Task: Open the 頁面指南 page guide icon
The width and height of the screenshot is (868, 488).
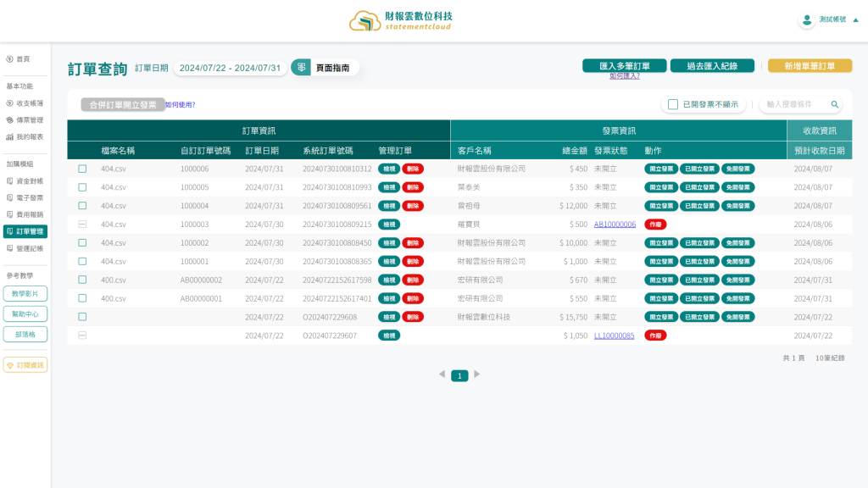Action: click(x=301, y=68)
